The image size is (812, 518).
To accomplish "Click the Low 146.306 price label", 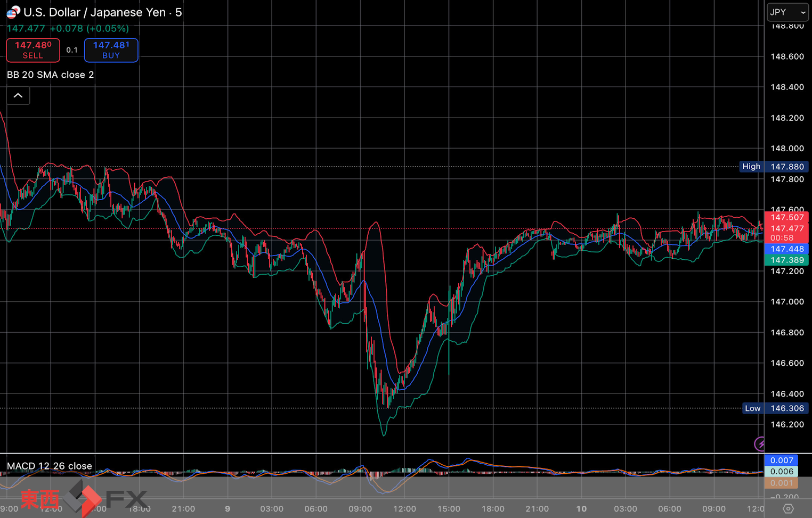I will [x=775, y=408].
